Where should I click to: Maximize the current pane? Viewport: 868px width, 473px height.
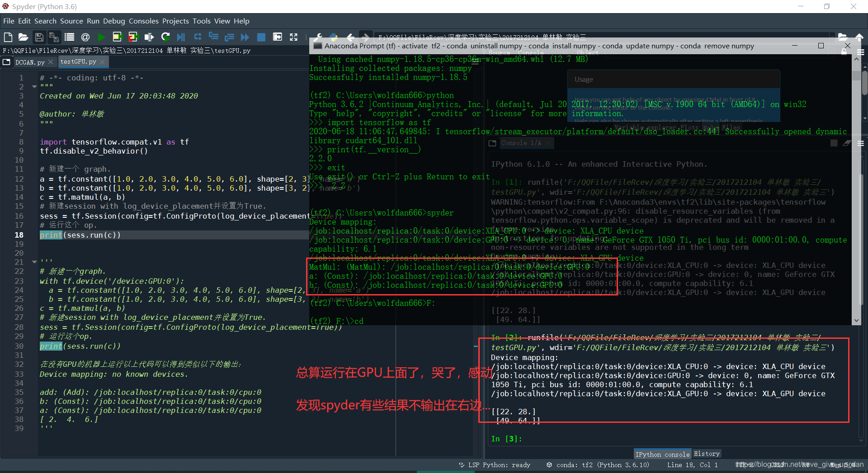click(x=278, y=37)
